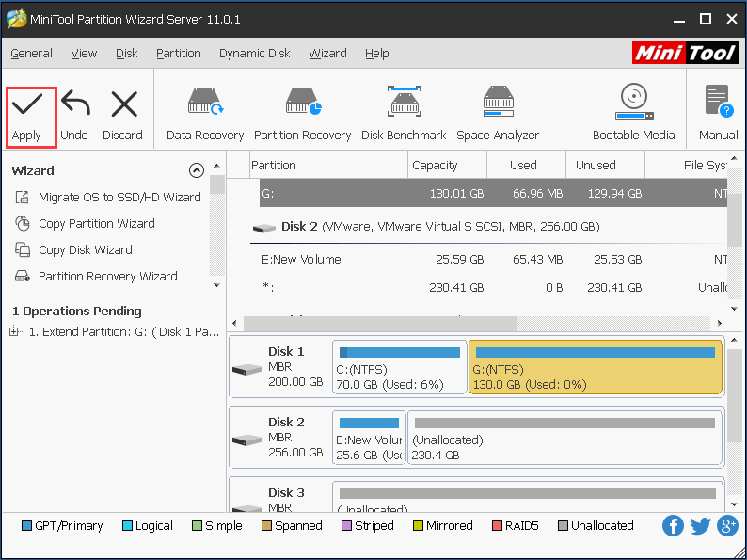The height and width of the screenshot is (560, 747).
Task: Click the Apply checkmark icon
Action: (26, 104)
